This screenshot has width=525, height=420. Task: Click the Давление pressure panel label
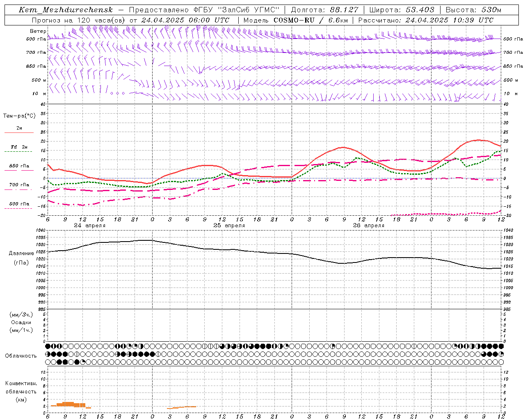coord(21,253)
